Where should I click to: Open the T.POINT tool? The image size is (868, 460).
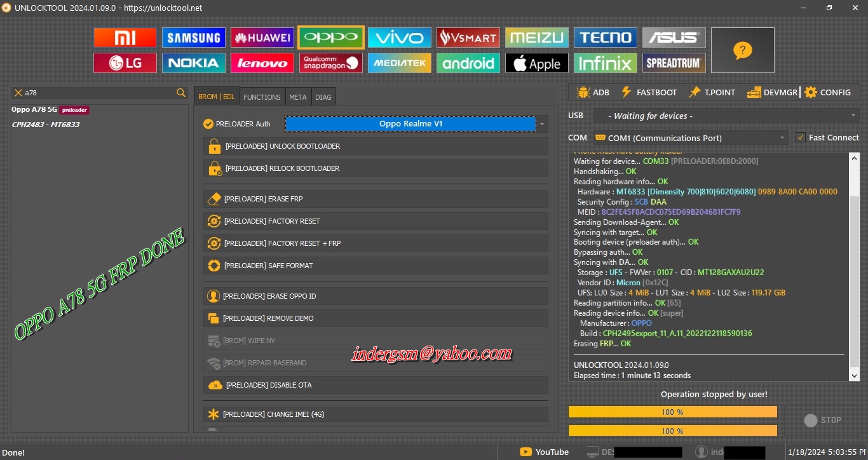(x=712, y=92)
